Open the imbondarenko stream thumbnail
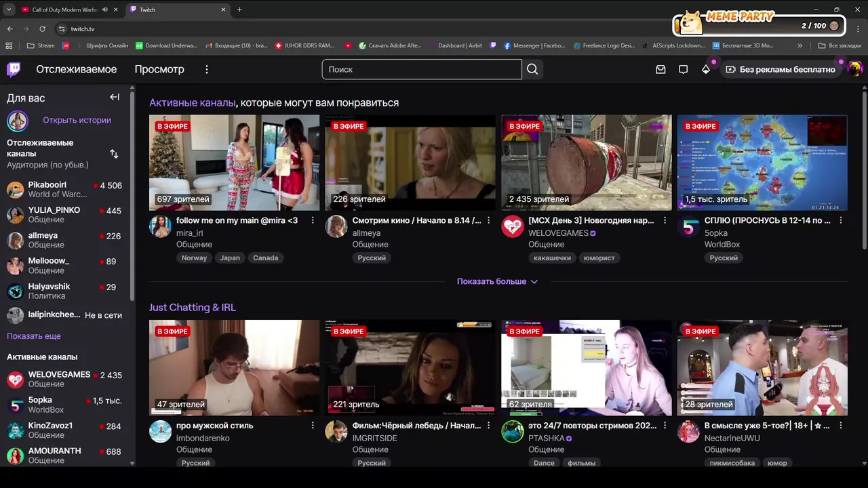This screenshot has width=868, height=488. tap(234, 368)
